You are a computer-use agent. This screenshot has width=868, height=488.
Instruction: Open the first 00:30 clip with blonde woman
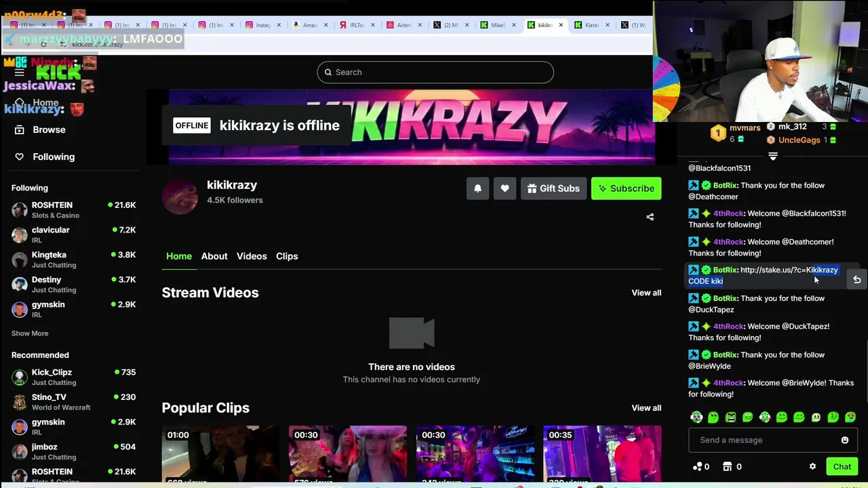(x=348, y=454)
